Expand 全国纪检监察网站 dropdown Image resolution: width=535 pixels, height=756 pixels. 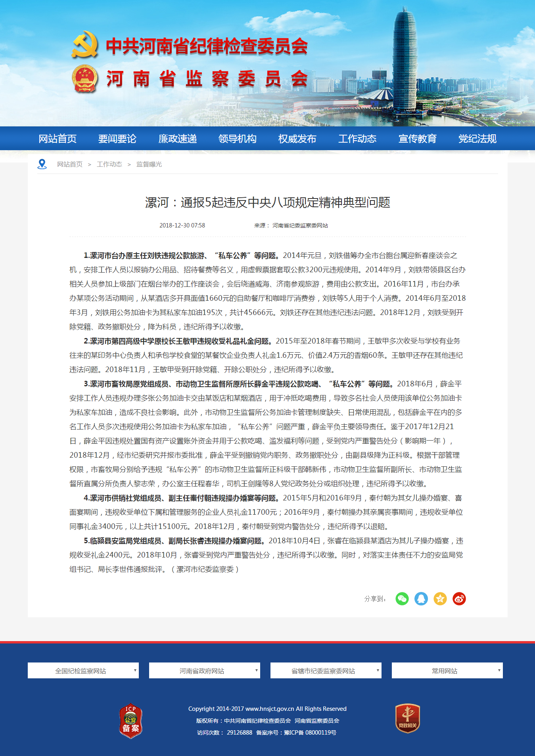[x=83, y=670]
